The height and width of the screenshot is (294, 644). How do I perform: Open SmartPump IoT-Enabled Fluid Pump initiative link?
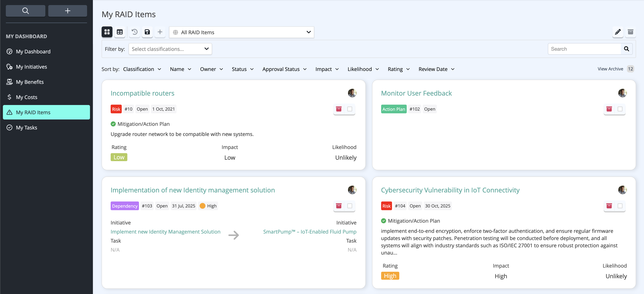pyautogui.click(x=310, y=232)
